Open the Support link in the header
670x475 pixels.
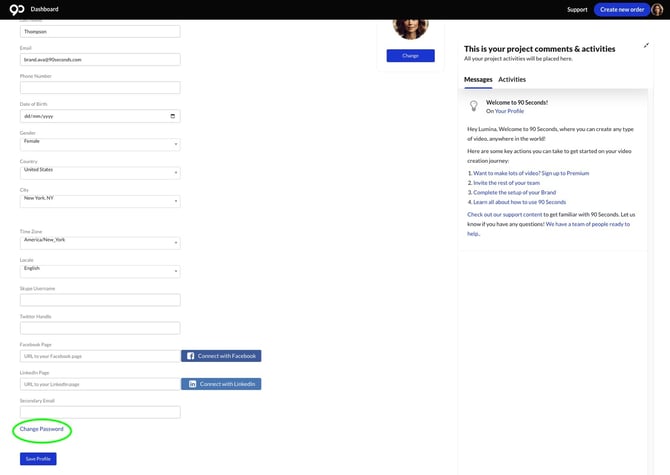pos(577,9)
